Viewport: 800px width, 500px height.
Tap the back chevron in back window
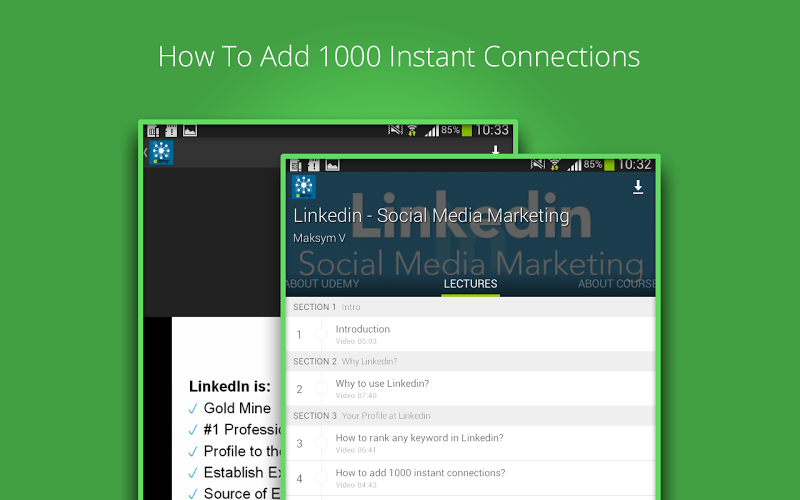pos(146,152)
